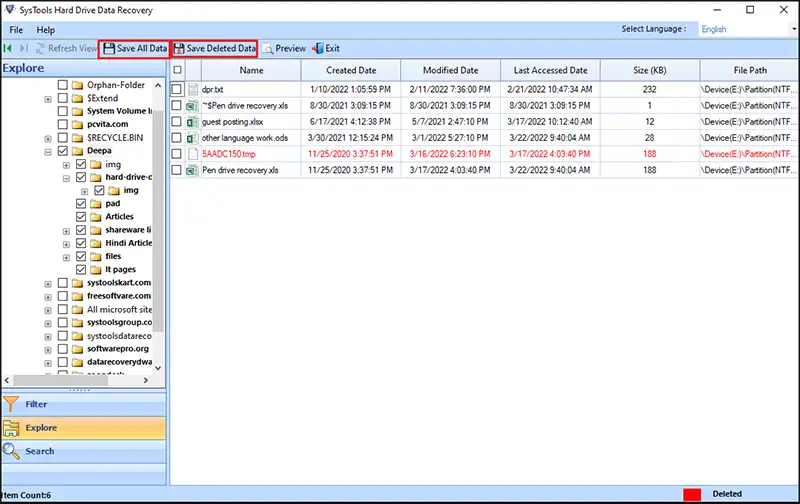Open the File menu
The image size is (800, 504).
click(16, 30)
